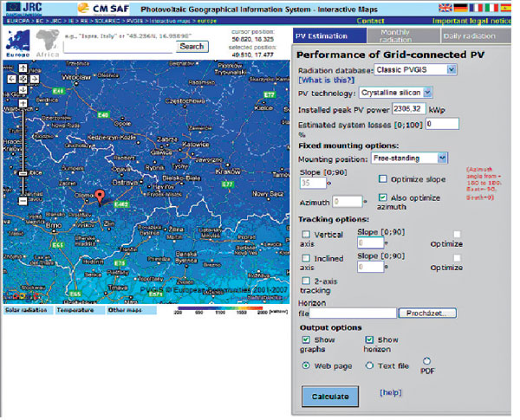The height and width of the screenshot is (420, 520).
Task: Tick the Optimize checkbox for Inclined axis
Action: [457, 258]
